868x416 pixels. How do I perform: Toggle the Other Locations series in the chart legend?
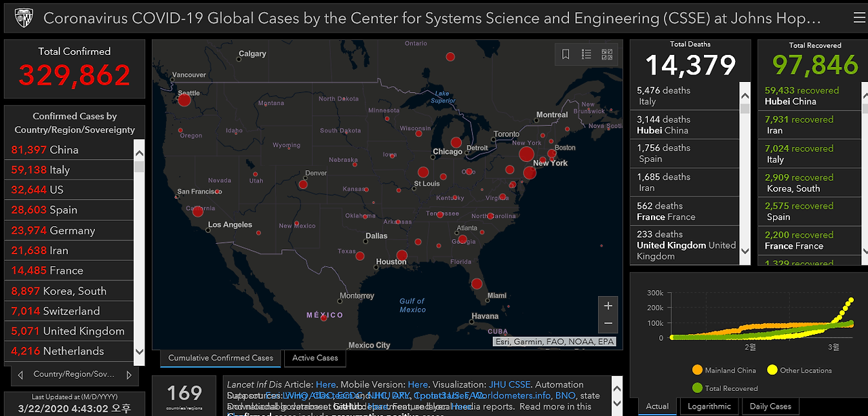pos(799,370)
